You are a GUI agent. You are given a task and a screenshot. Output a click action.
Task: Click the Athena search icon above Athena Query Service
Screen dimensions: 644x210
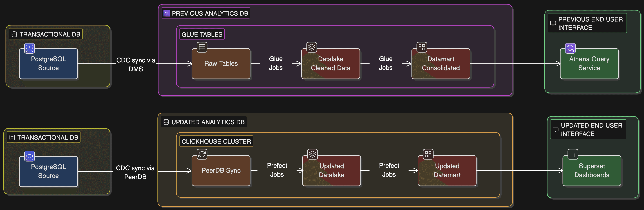[570, 48]
